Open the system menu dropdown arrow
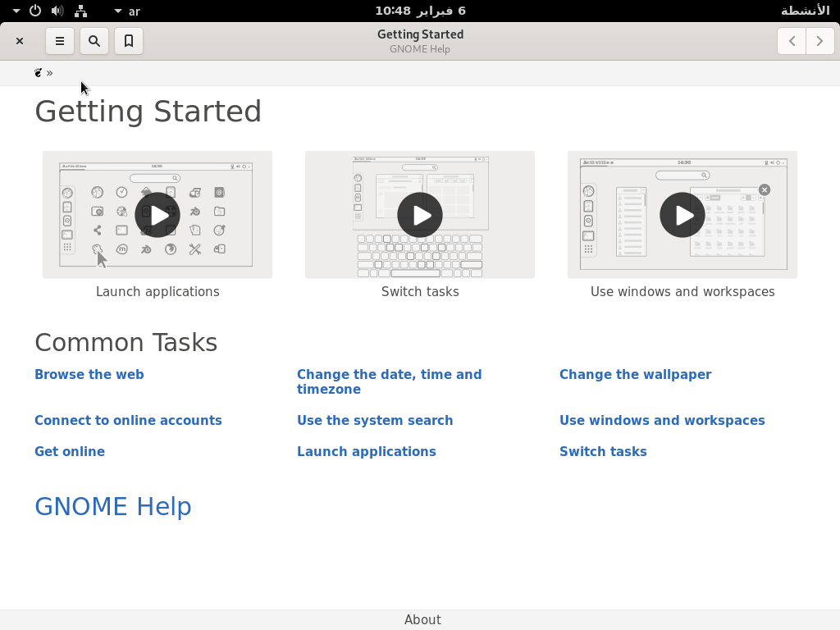 point(16,11)
